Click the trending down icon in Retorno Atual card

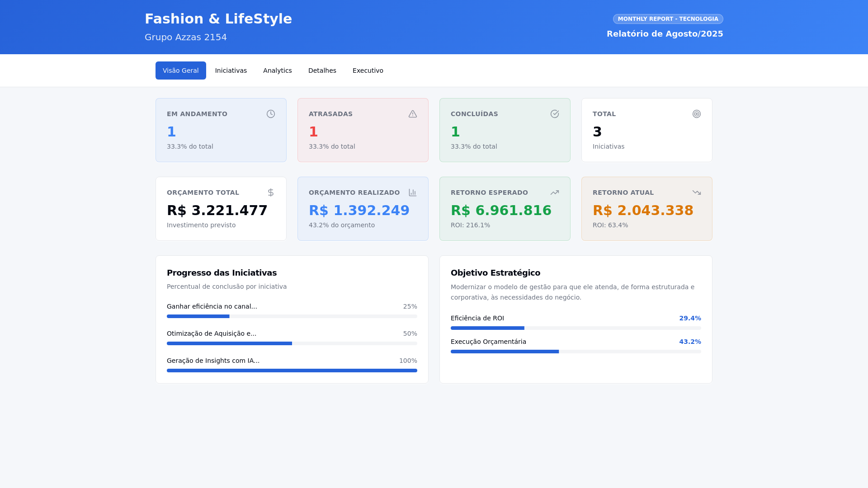pos(697,192)
